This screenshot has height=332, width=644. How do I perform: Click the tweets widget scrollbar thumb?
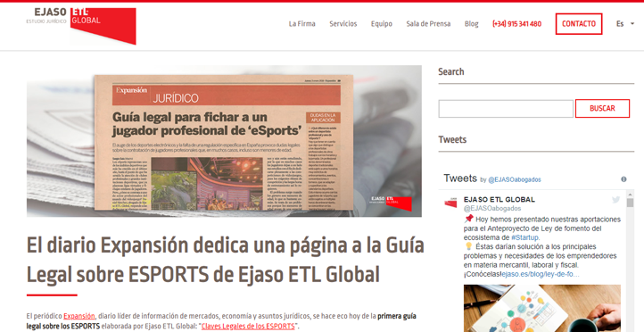pyautogui.click(x=630, y=203)
